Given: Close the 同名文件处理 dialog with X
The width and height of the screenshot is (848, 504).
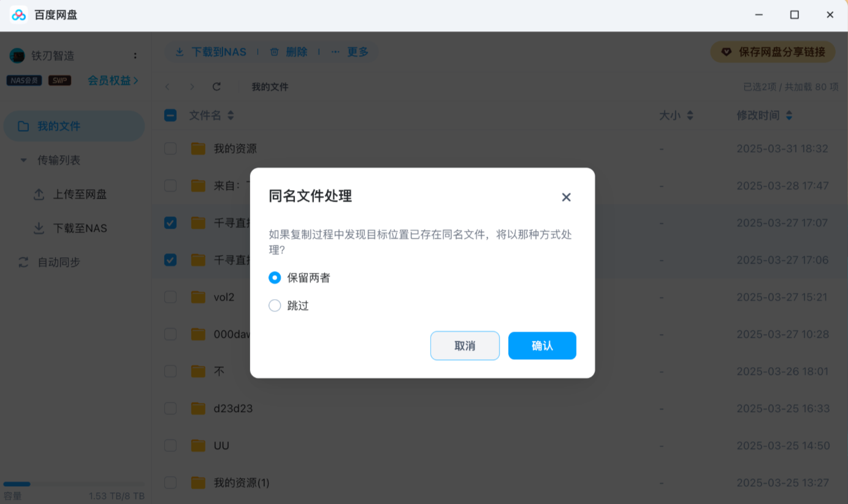Looking at the screenshot, I should coord(566,197).
